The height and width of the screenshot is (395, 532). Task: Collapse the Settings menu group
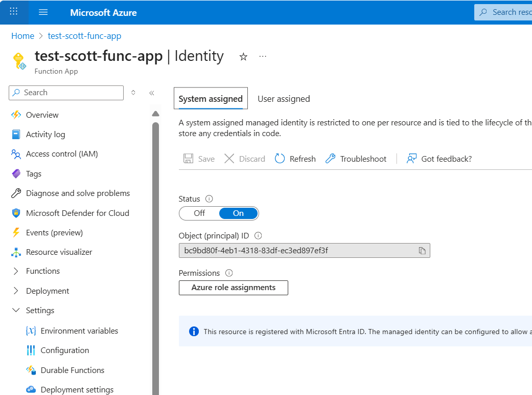click(16, 311)
